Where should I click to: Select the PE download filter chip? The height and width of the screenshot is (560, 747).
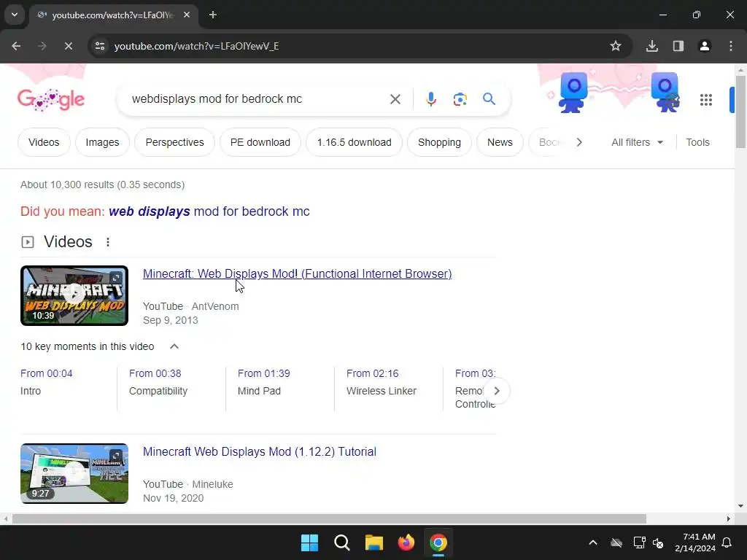click(x=260, y=142)
